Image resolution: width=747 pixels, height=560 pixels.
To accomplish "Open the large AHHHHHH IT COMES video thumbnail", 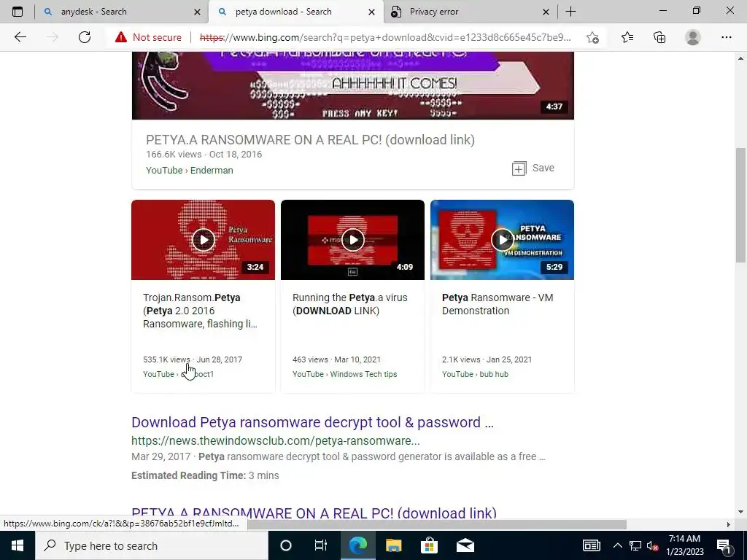I will [x=352, y=85].
